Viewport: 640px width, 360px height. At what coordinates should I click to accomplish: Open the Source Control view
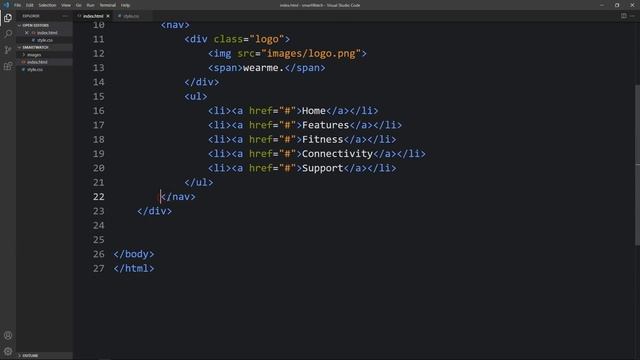(x=8, y=50)
